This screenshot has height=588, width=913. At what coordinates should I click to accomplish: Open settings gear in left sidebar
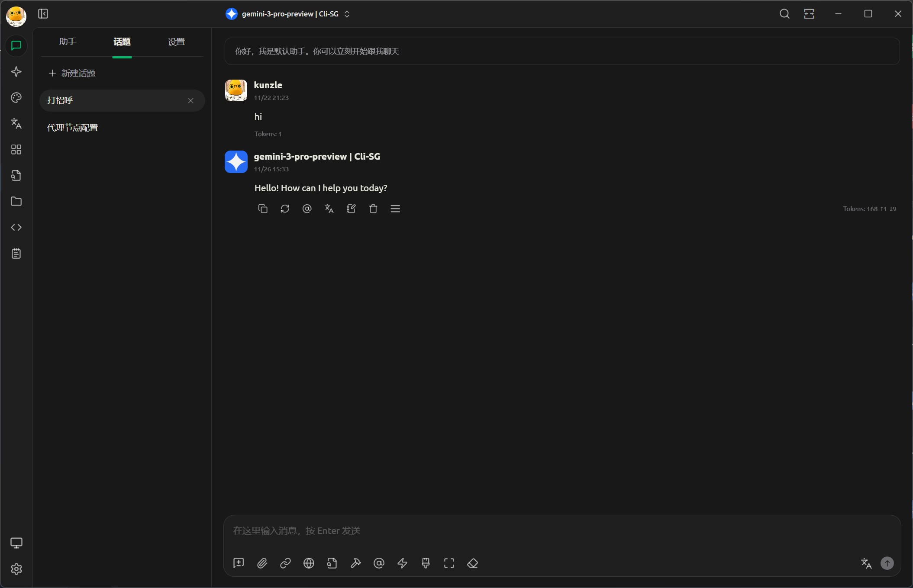click(16, 569)
